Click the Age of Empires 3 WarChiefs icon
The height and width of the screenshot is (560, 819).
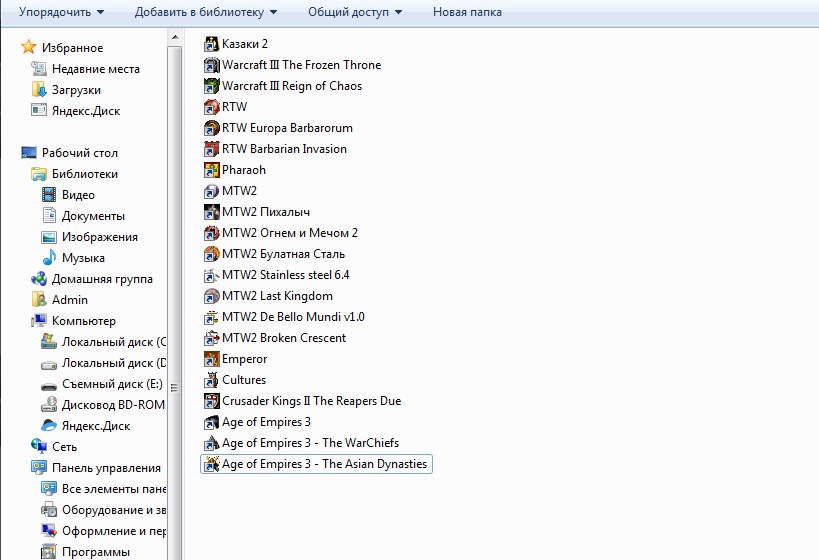[x=211, y=443]
